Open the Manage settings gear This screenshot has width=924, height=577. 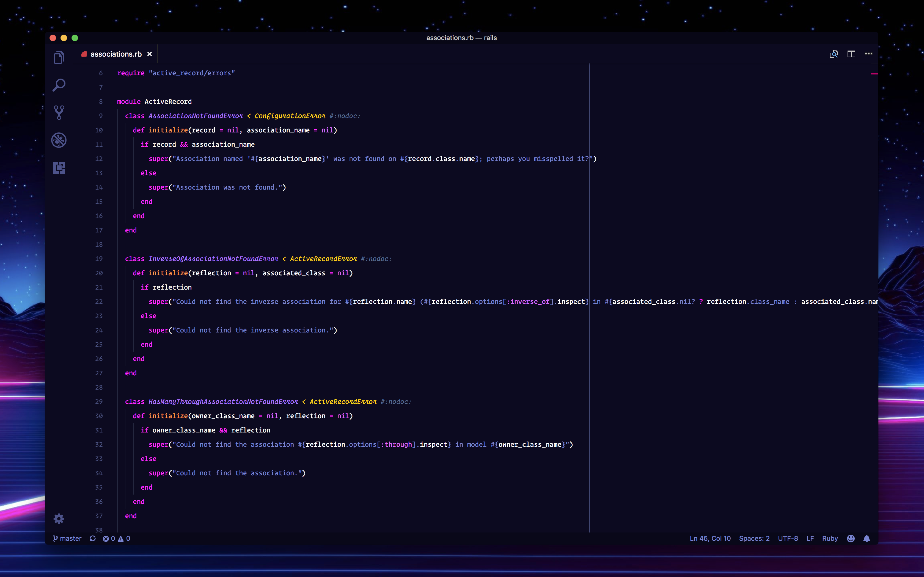[x=59, y=519]
